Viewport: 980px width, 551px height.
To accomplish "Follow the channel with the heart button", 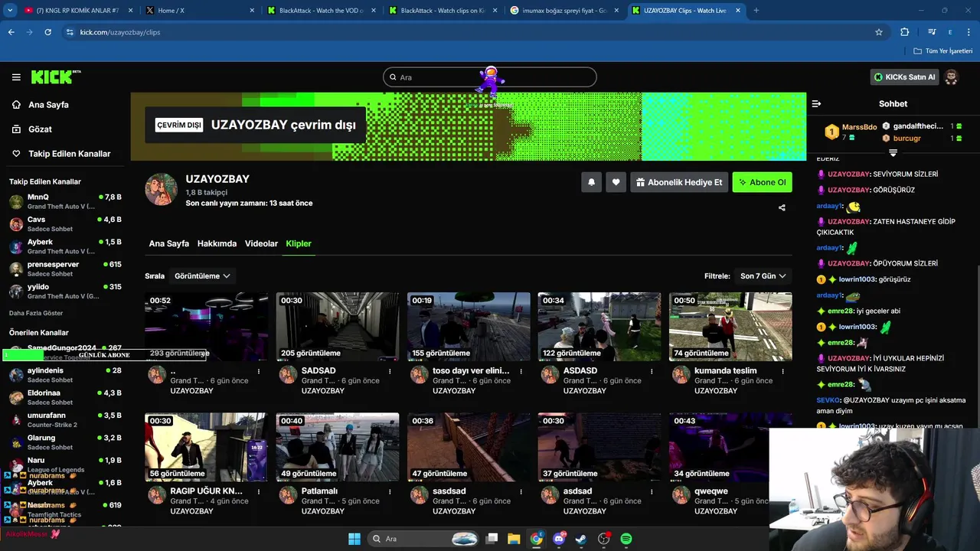I will point(616,182).
